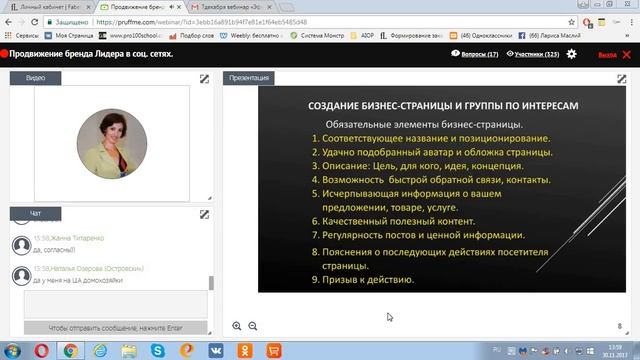Zoom out the presentation slide
Image resolution: width=640 pixels, height=360 pixels.
[253, 326]
